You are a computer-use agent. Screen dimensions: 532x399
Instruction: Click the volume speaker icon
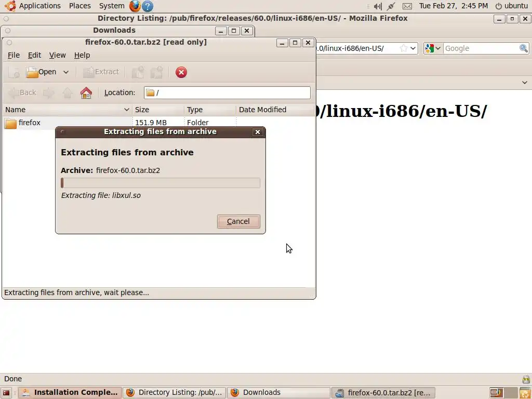(x=378, y=6)
